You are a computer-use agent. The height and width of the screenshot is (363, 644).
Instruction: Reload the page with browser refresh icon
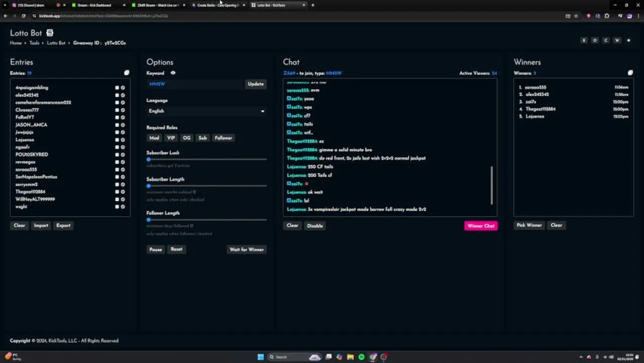point(23,16)
